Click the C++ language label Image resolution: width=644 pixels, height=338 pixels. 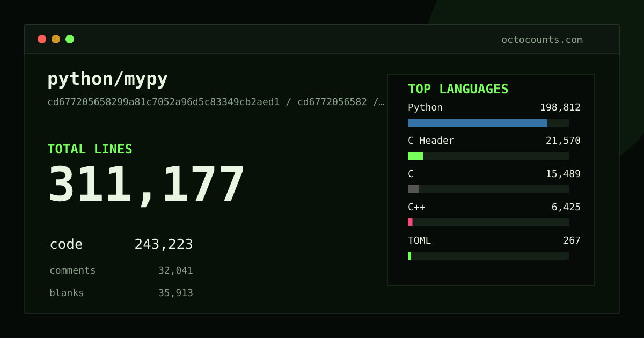(x=416, y=207)
